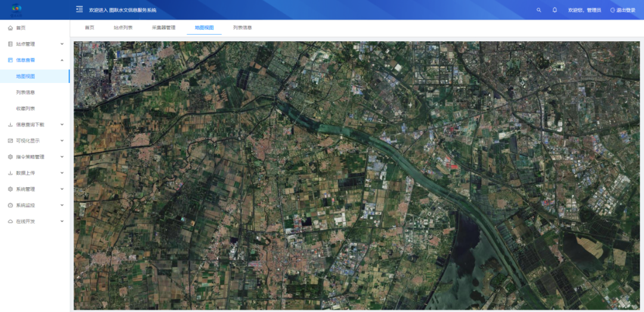Open the 列表信息 tab in tab bar
The width and height of the screenshot is (644, 312).
coord(242,27)
